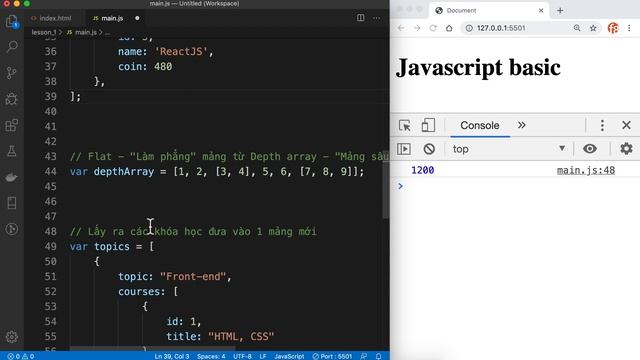The height and width of the screenshot is (360, 640).
Task: Open the Source Control view
Action: 12,73
